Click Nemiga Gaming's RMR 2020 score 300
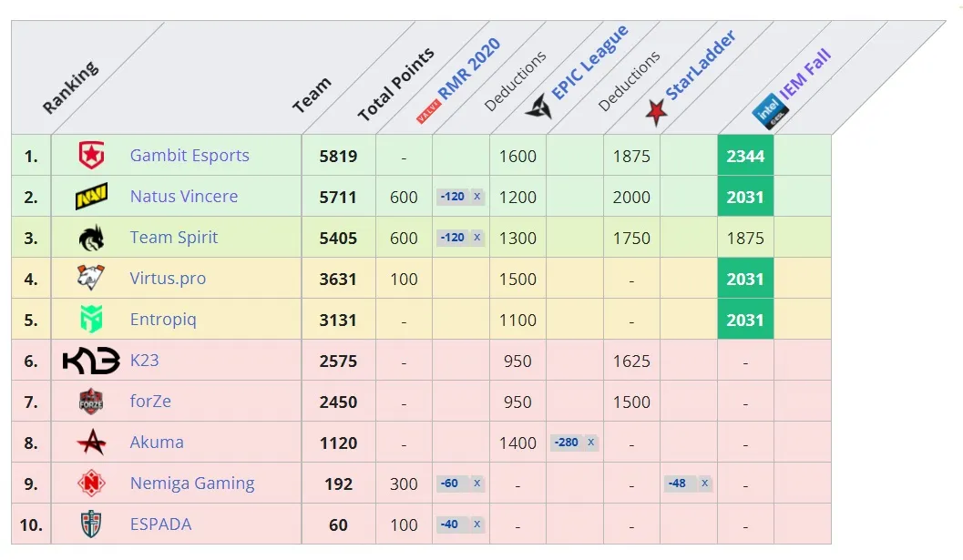This screenshot has height=560, width=963. (404, 484)
